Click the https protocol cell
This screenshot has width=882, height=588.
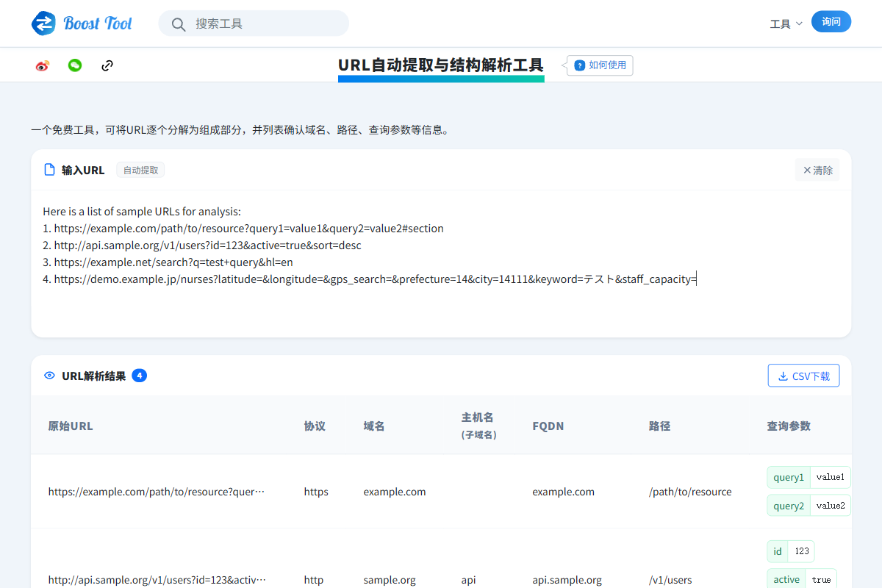coord(316,492)
